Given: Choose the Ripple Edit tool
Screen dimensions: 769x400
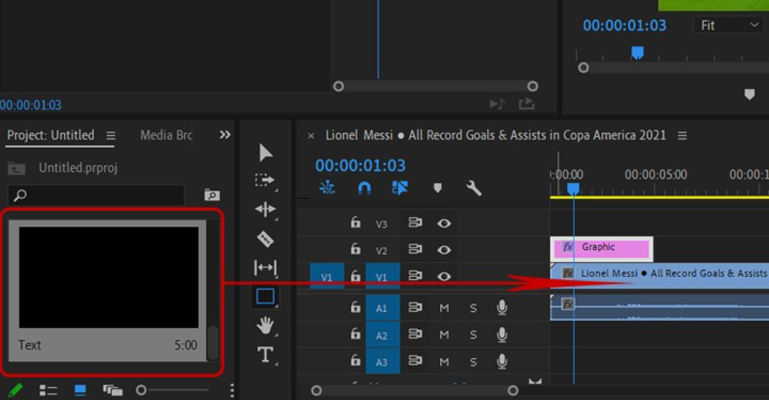Looking at the screenshot, I should (x=265, y=209).
